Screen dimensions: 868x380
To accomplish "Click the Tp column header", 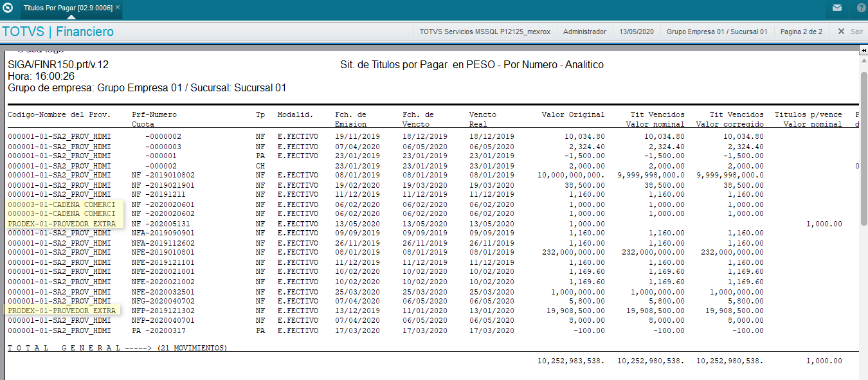I will point(260,114).
